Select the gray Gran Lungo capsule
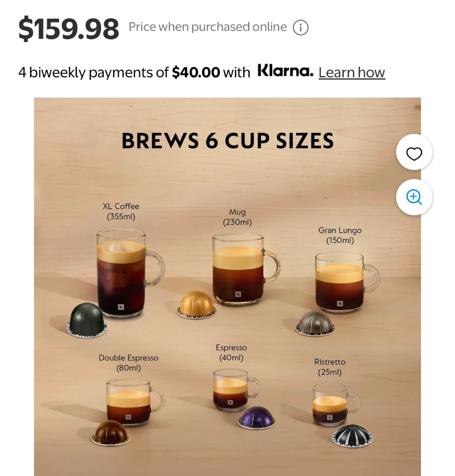 click(315, 322)
